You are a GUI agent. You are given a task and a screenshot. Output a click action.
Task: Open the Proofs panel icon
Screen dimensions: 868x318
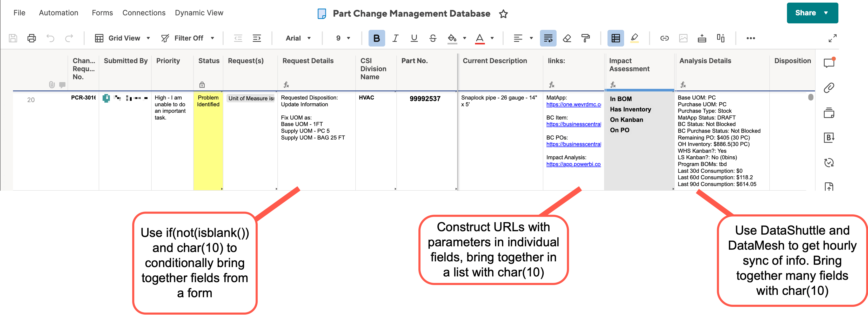829,113
